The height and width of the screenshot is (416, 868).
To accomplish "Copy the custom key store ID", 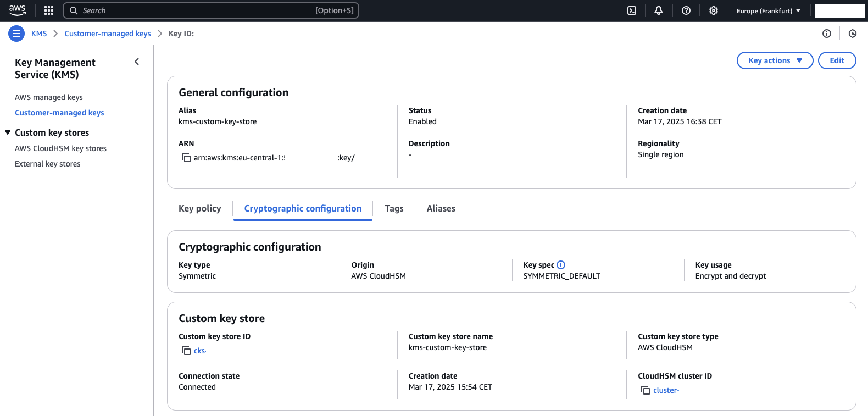I will tap(186, 351).
